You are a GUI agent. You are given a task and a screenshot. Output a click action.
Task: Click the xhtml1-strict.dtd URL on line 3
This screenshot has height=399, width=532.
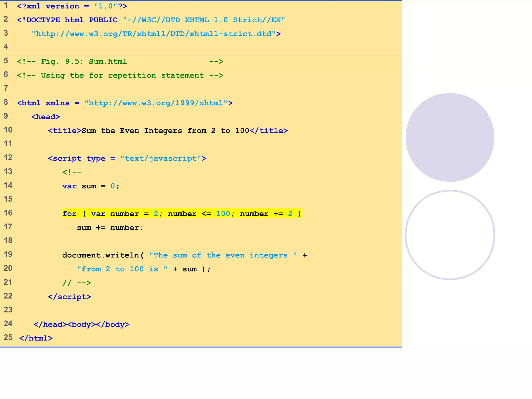point(156,34)
